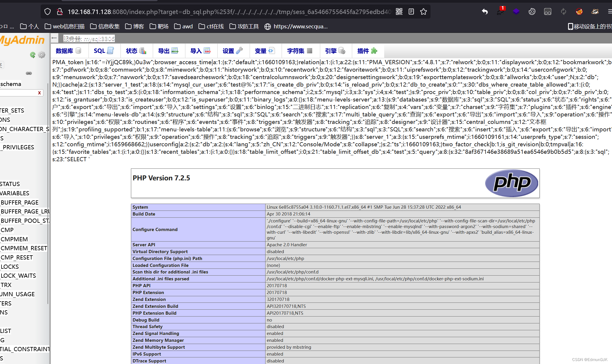Image resolution: width=612 pixels, height=364 pixels.
Task: Collapse navigation panel with left arrow
Action: tap(54, 38)
